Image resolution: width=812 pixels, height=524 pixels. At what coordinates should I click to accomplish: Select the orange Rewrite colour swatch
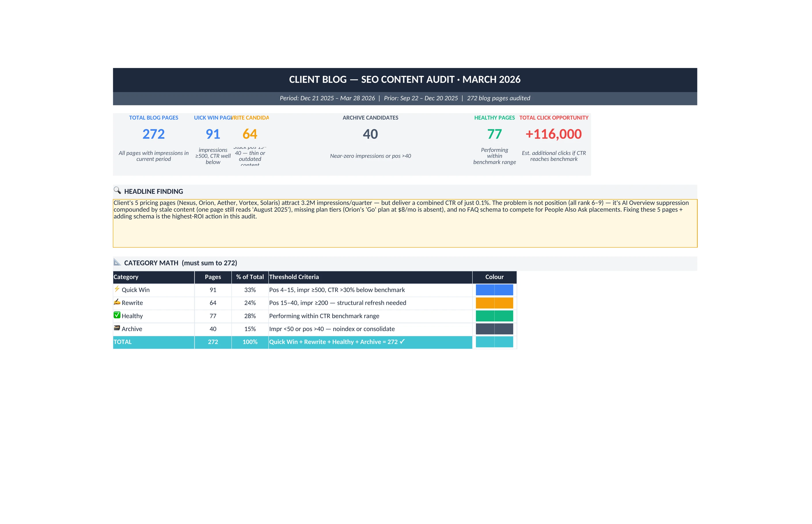tap(494, 303)
